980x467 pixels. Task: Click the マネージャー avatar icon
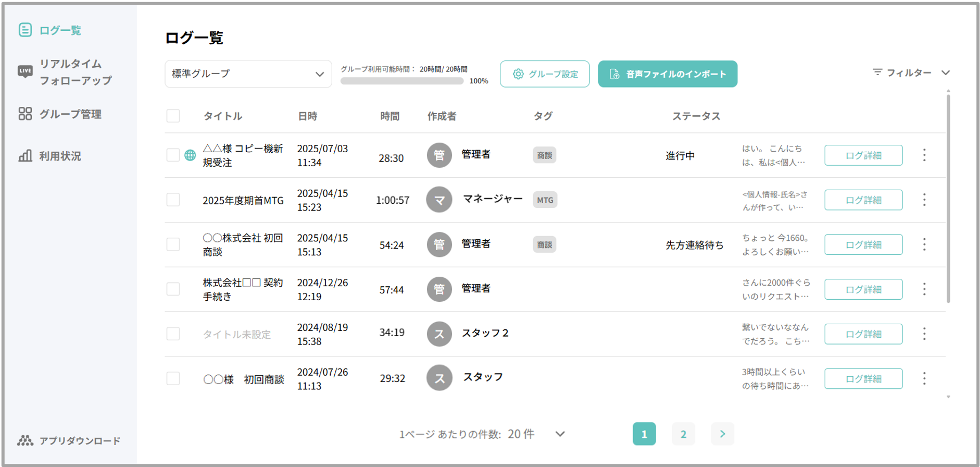(439, 200)
